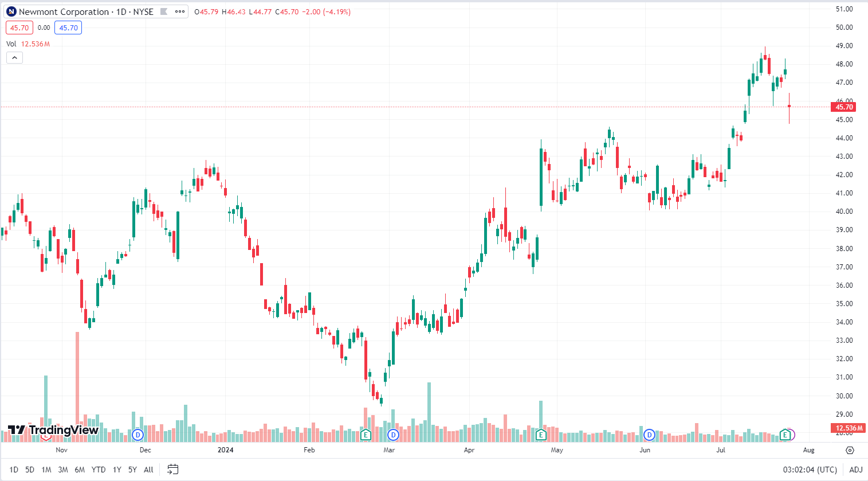This screenshot has height=481, width=868.
Task: Collapse the indicator legend with chevron
Action: (x=14, y=57)
